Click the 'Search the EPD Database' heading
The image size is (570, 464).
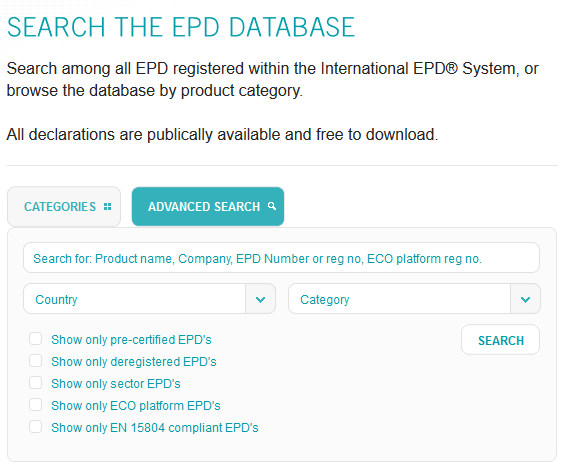181,27
